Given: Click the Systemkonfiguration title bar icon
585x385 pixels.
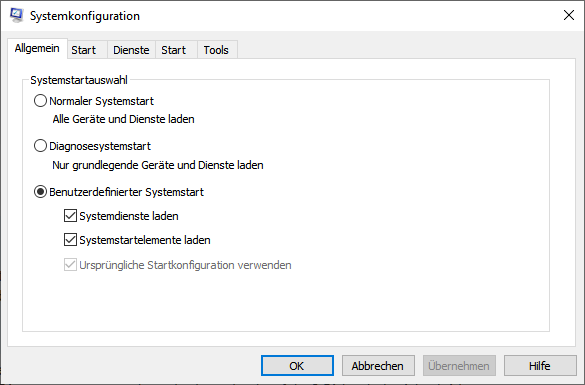Looking at the screenshot, I should (16, 15).
